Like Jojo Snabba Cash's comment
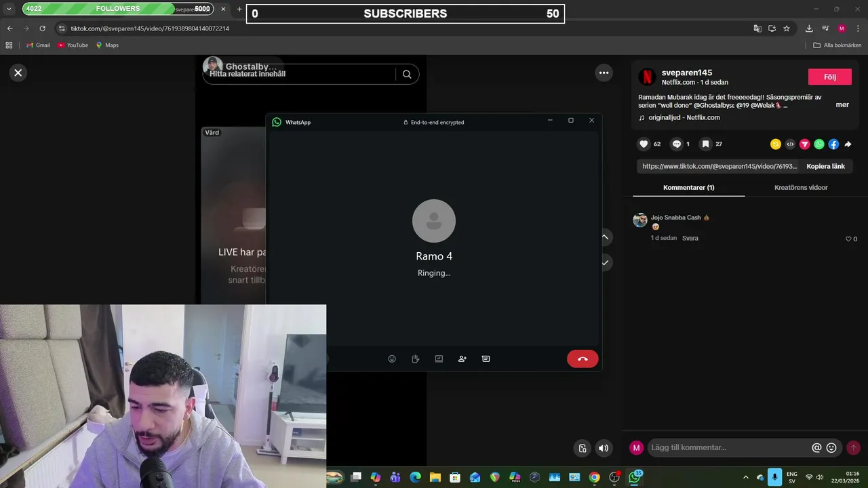Image resolution: width=868 pixels, height=488 pixels. [848, 239]
